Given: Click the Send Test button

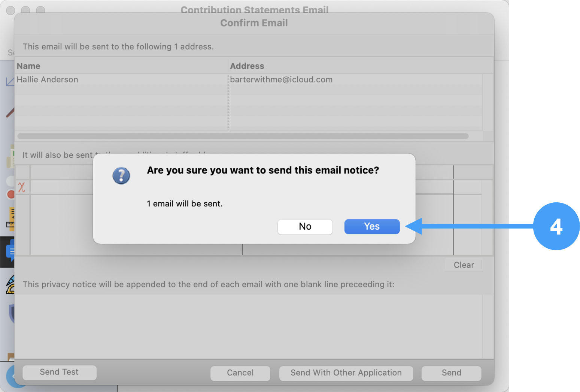Looking at the screenshot, I should (60, 372).
